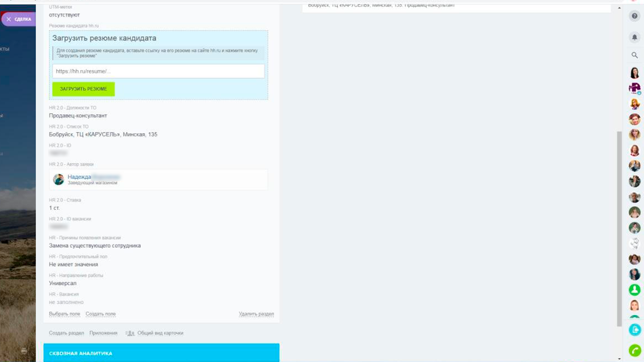The image size is (644, 362).
Task: Open Надежда author profile link
Action: pyautogui.click(x=79, y=177)
